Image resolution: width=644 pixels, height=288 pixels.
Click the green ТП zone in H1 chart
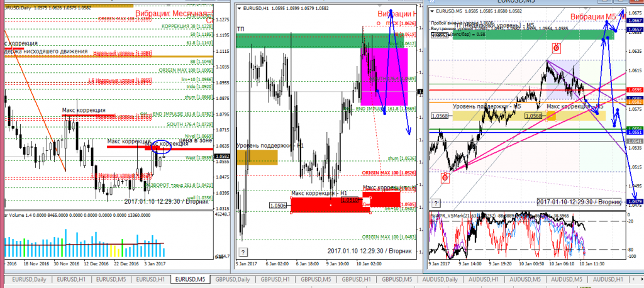319,40
